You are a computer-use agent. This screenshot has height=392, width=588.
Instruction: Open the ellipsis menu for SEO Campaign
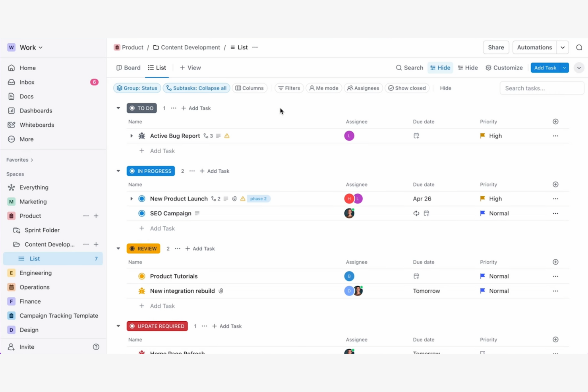tap(555, 213)
